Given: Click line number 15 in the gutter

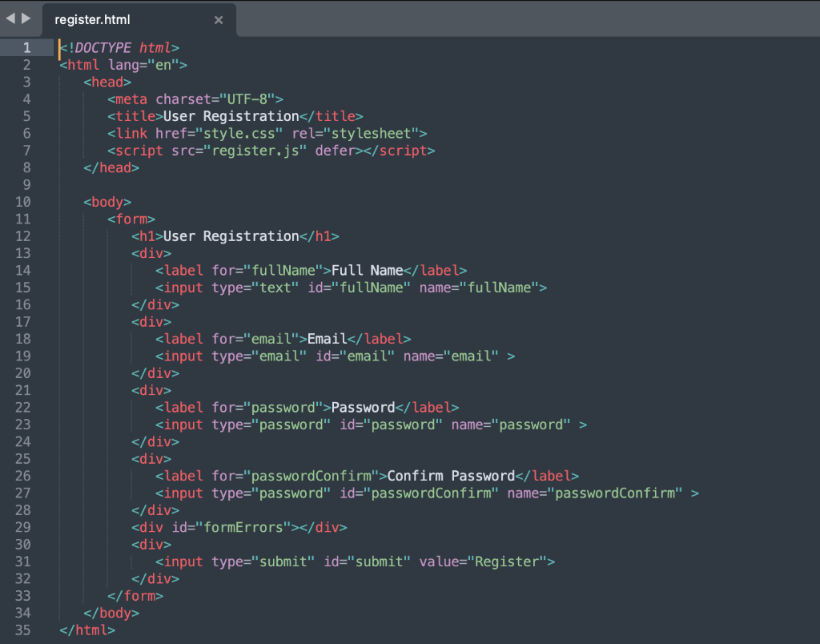Looking at the screenshot, I should coord(26,288).
